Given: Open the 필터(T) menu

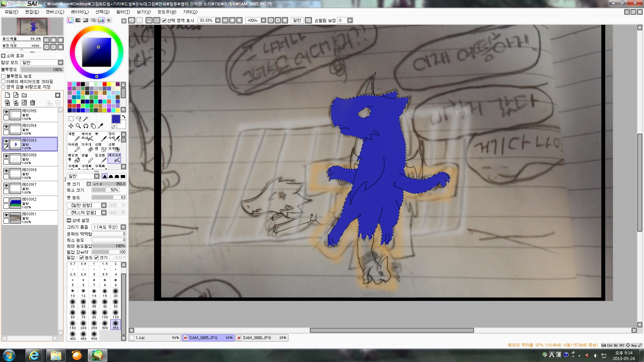Looking at the screenshot, I should point(123,12).
